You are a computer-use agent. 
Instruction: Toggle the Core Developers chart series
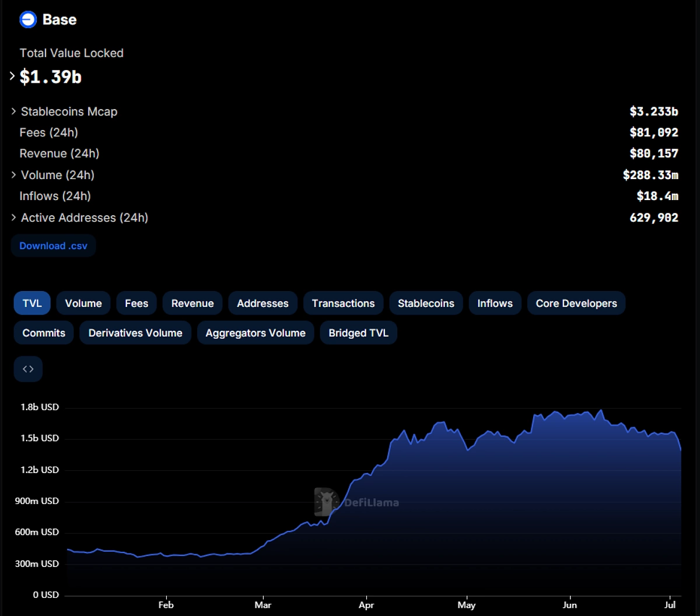(x=576, y=303)
